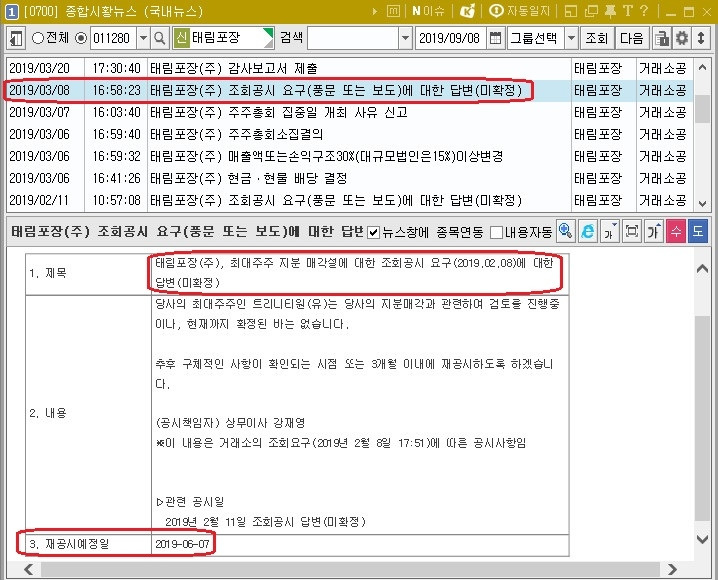Open settings with the gear icon
The height and width of the screenshot is (580, 718).
click(x=682, y=38)
